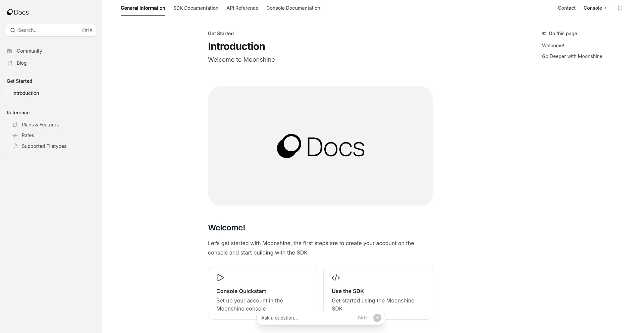Expand the Console chevron menu
This screenshot has height=333, width=644.
[x=606, y=8]
